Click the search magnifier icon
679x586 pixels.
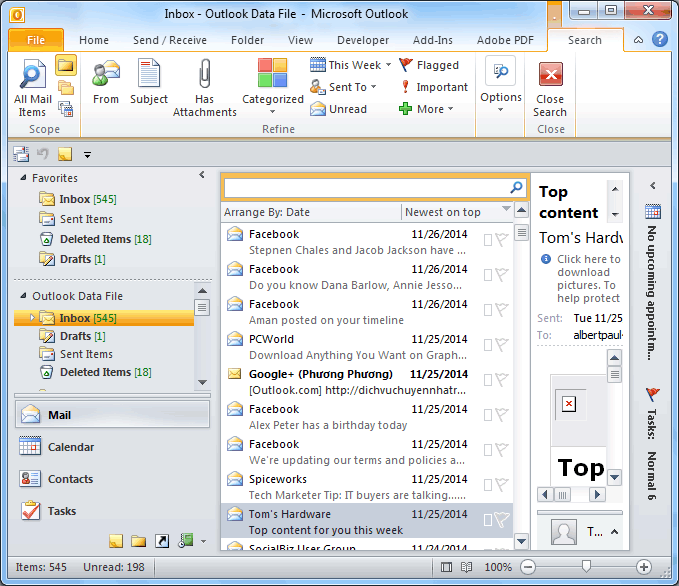516,188
